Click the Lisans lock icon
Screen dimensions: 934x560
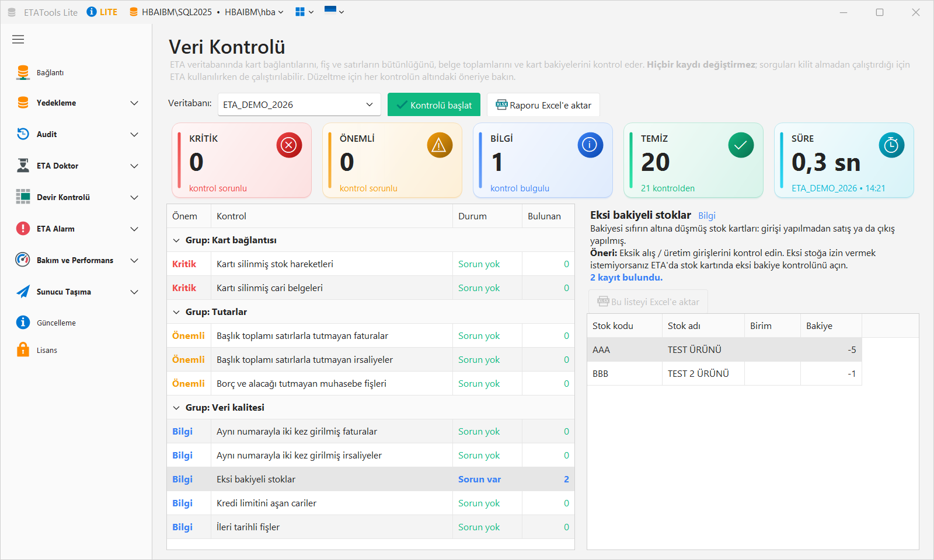point(23,350)
